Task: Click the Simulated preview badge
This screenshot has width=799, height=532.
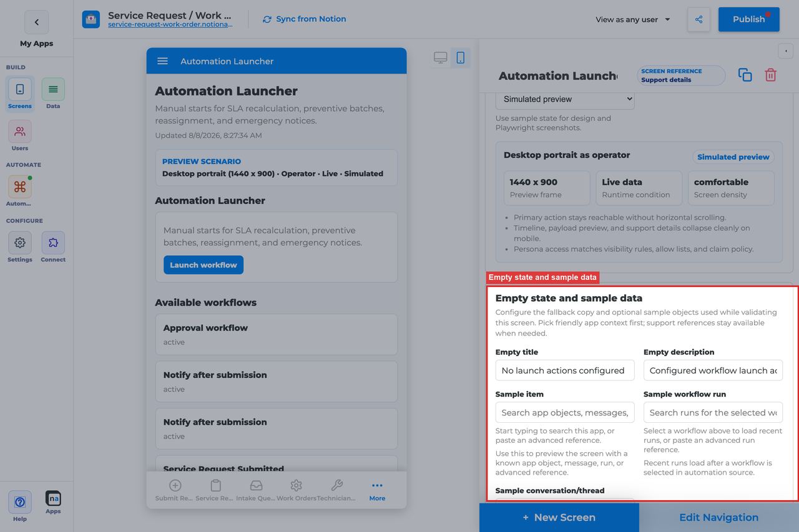Action: 733,157
